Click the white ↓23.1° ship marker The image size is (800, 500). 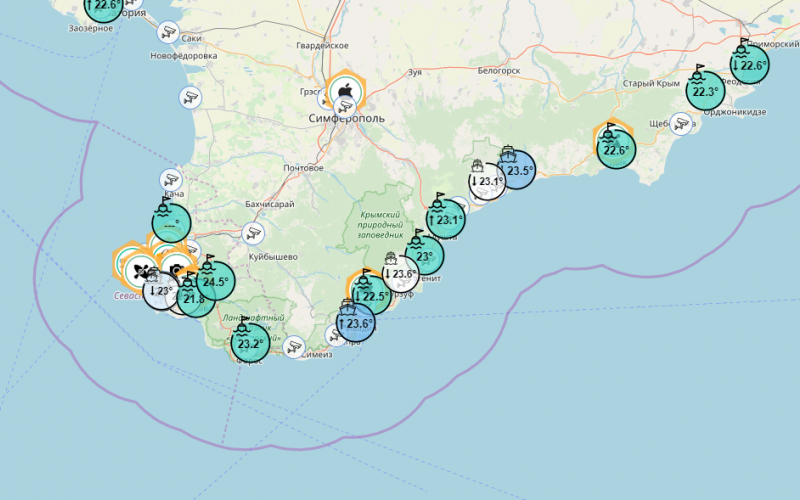point(488,182)
